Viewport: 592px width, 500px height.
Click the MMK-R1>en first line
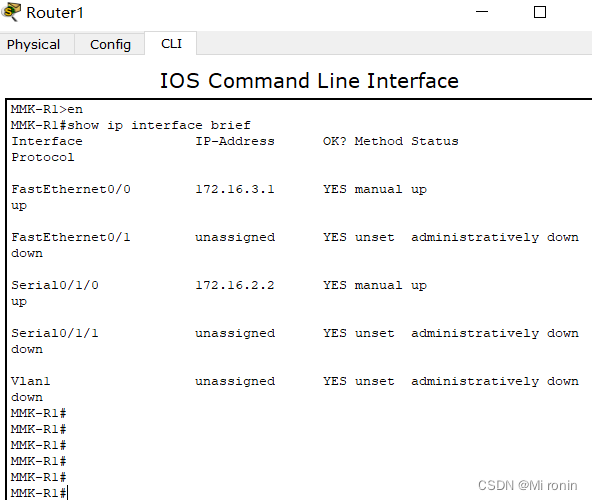click(47, 109)
